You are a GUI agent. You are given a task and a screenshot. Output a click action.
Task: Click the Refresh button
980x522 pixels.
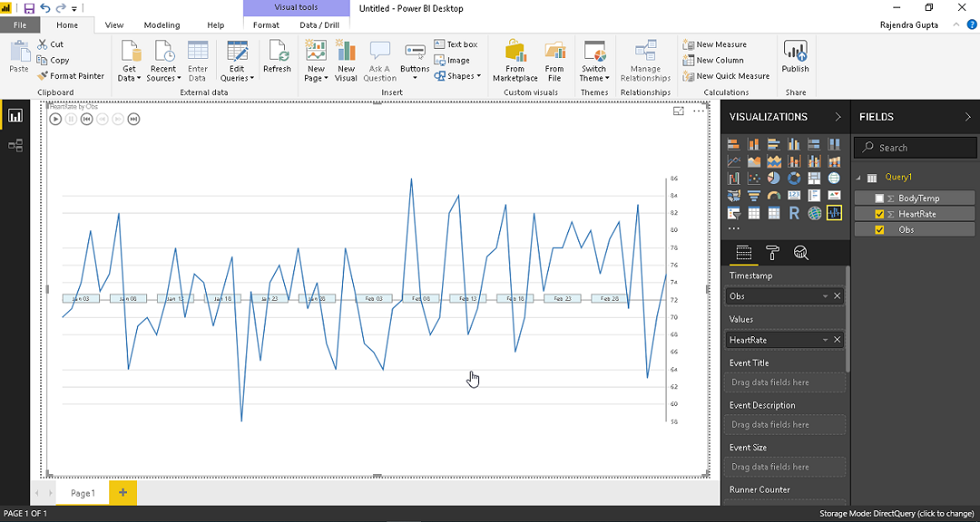(277, 57)
